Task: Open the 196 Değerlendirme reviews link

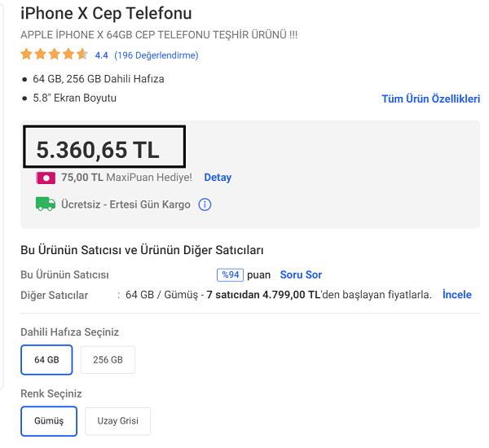Action: tap(156, 55)
